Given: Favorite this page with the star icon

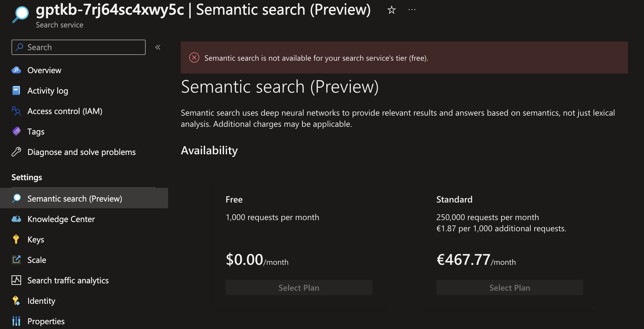Looking at the screenshot, I should pyautogui.click(x=391, y=10).
